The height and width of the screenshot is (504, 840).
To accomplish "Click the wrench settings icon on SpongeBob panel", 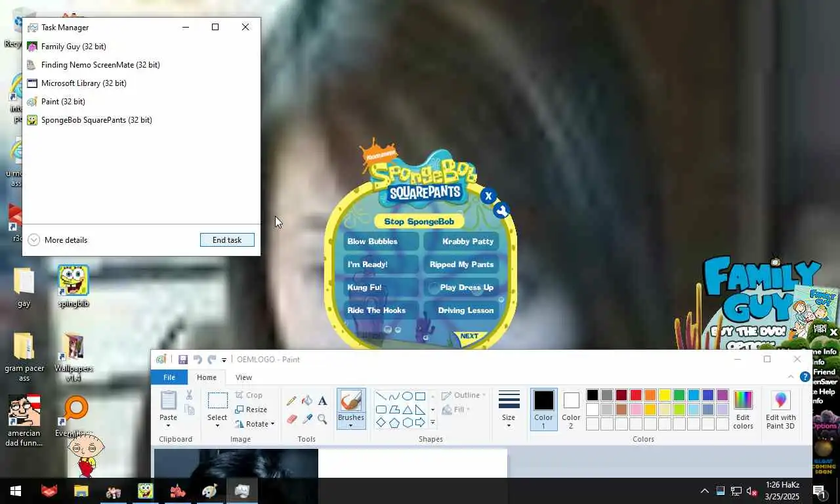I will (x=502, y=211).
